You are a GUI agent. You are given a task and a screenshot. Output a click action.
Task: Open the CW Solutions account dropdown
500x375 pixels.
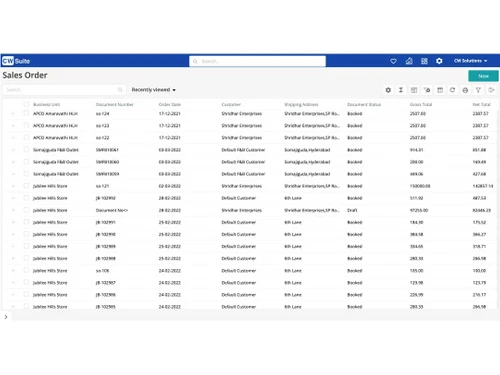[x=470, y=61]
